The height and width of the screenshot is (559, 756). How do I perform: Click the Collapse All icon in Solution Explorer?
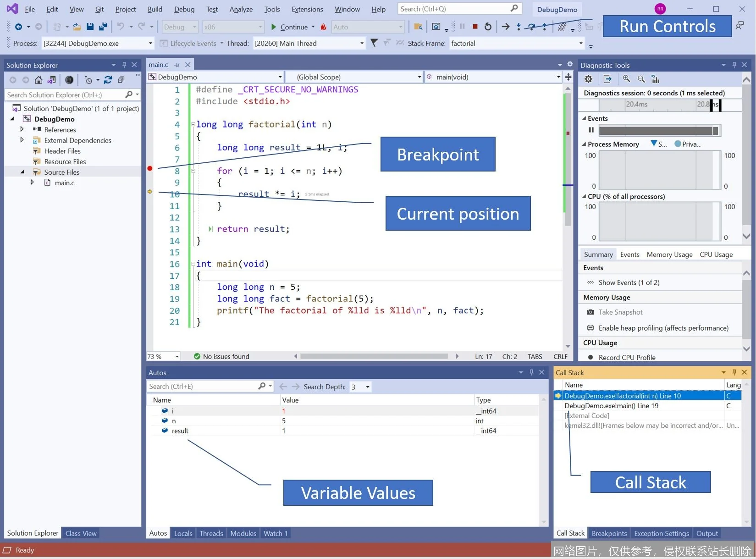[121, 80]
